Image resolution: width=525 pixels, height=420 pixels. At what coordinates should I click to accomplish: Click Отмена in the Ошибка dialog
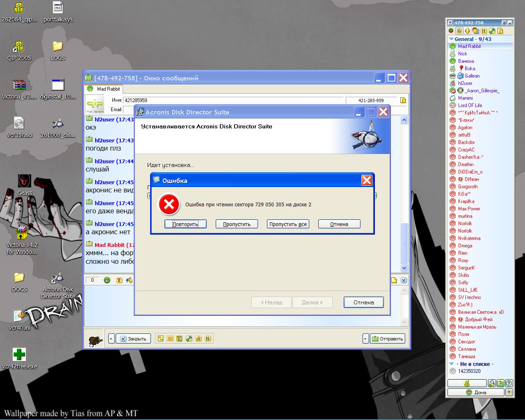339,224
